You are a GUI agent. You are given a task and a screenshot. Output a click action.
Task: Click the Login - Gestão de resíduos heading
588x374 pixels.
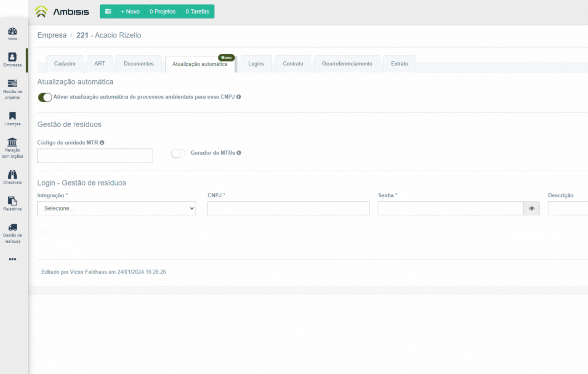(x=82, y=183)
